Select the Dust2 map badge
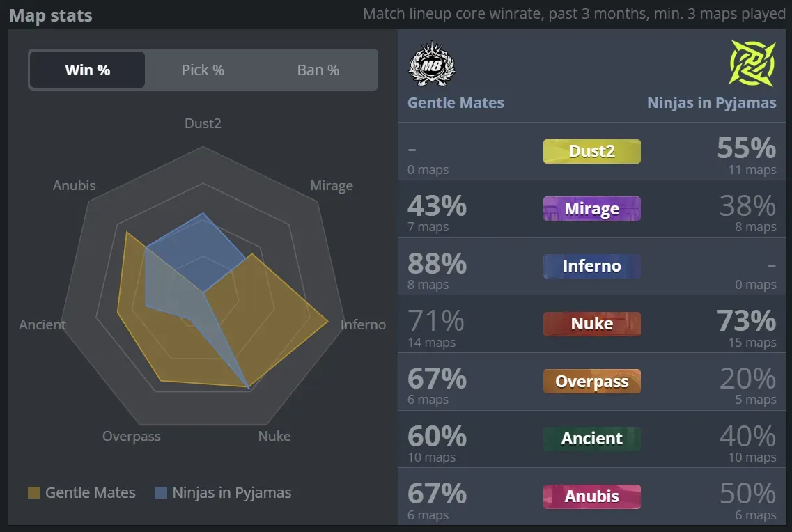The width and height of the screenshot is (792, 532). click(x=591, y=151)
